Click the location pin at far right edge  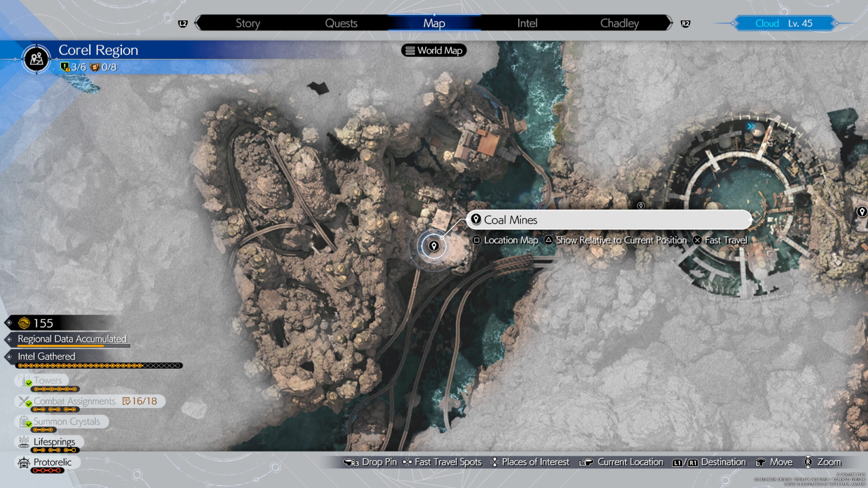(861, 212)
